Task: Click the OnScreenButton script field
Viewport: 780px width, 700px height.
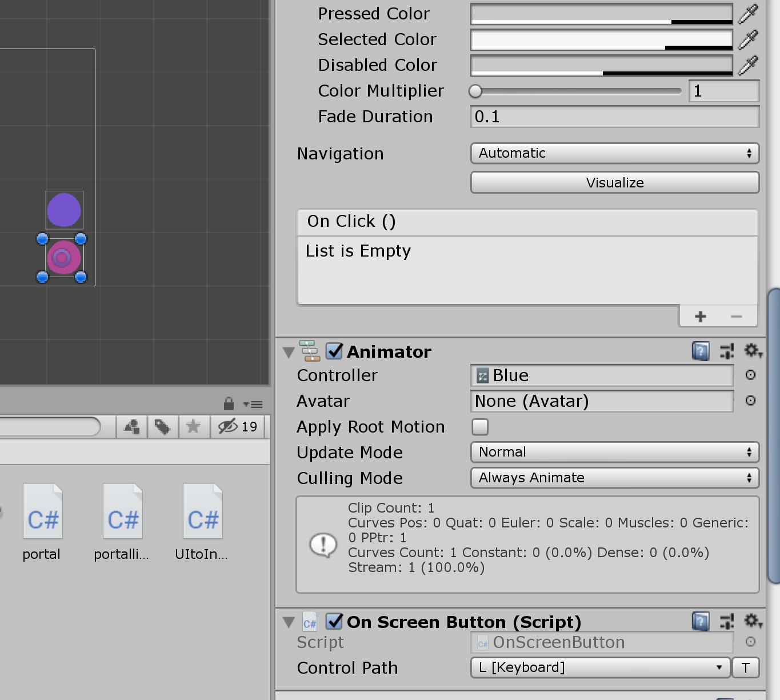Action: point(602,642)
